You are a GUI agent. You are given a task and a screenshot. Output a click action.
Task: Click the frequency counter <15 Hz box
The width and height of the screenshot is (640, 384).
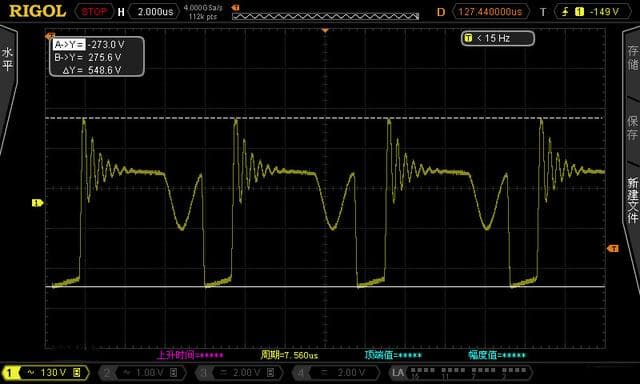click(498, 38)
